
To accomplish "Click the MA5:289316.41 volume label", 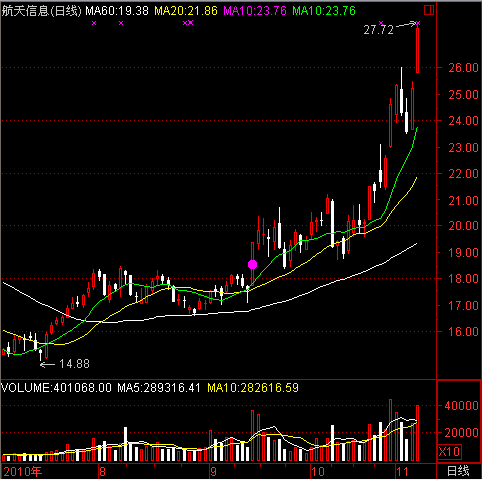I will (159, 388).
